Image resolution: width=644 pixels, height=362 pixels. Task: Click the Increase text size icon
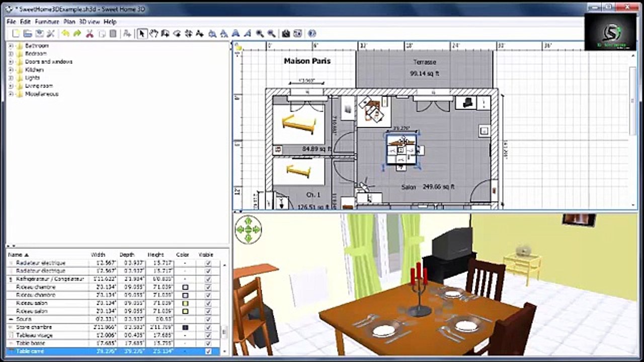point(212,34)
